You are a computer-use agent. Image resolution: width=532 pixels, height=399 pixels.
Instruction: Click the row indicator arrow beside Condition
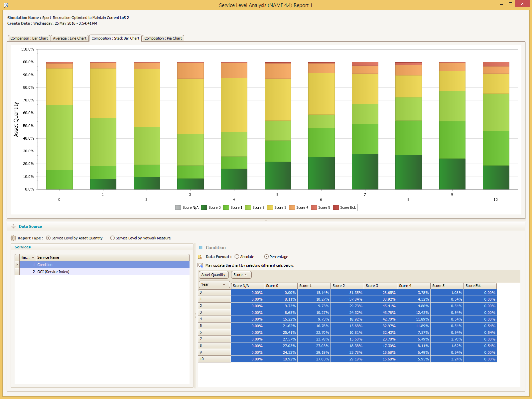[17, 265]
